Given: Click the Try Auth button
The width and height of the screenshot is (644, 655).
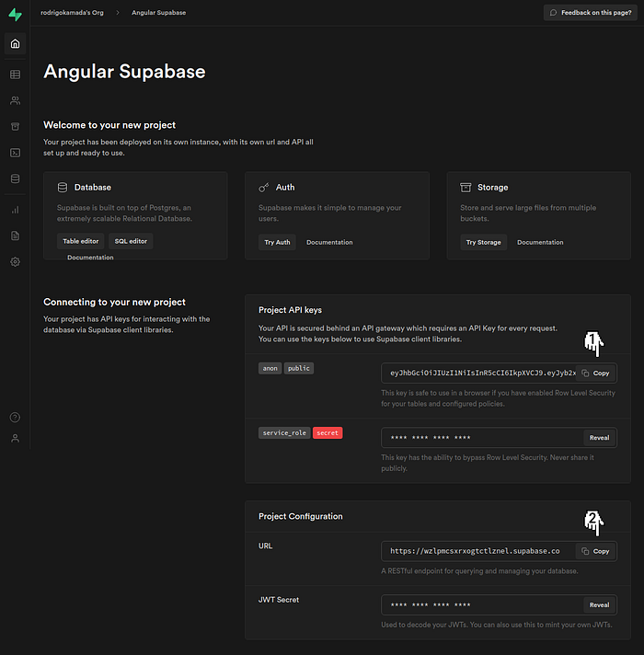Looking at the screenshot, I should point(277,242).
